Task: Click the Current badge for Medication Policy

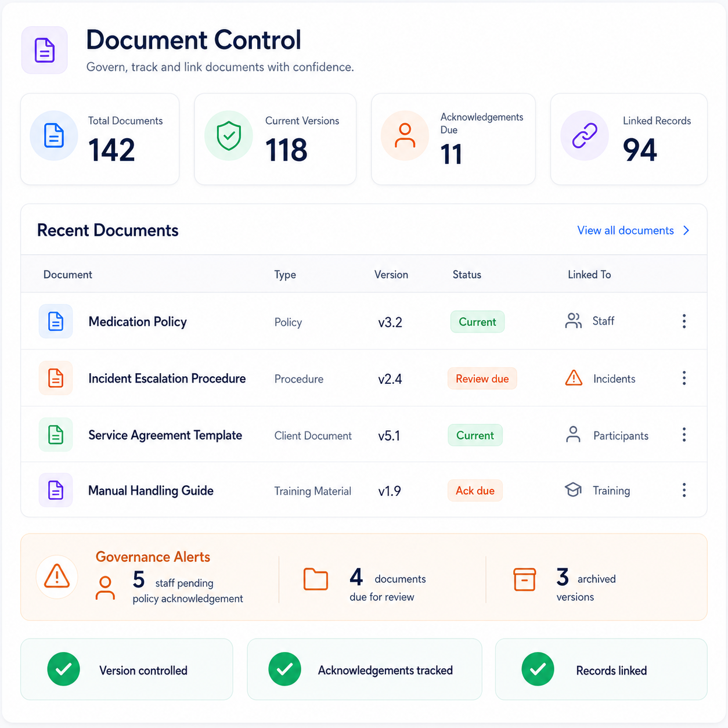Action: pyautogui.click(x=477, y=322)
